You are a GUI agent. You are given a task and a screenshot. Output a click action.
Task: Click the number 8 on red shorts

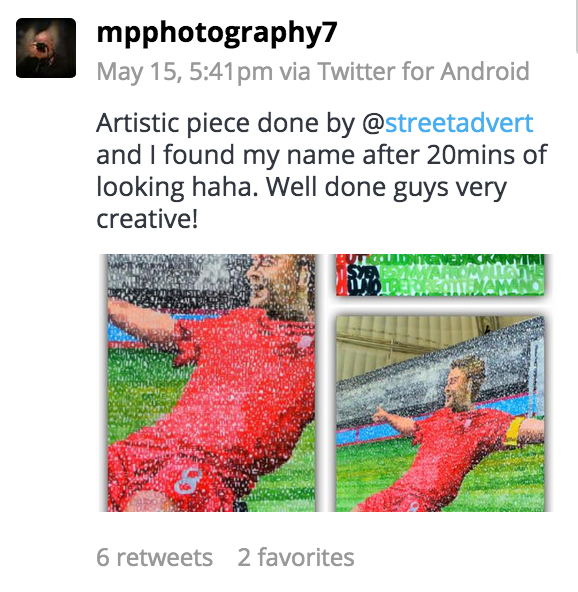pos(186,482)
